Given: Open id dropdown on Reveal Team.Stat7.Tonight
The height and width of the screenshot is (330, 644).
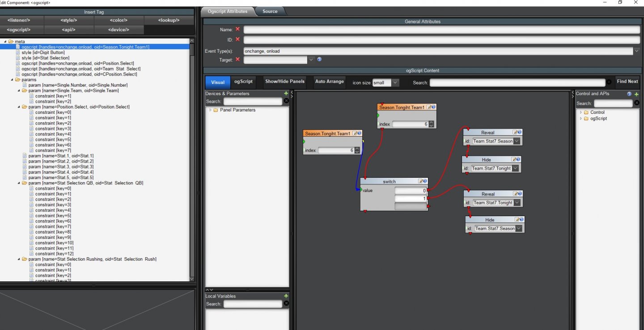Looking at the screenshot, I should coord(517,203).
